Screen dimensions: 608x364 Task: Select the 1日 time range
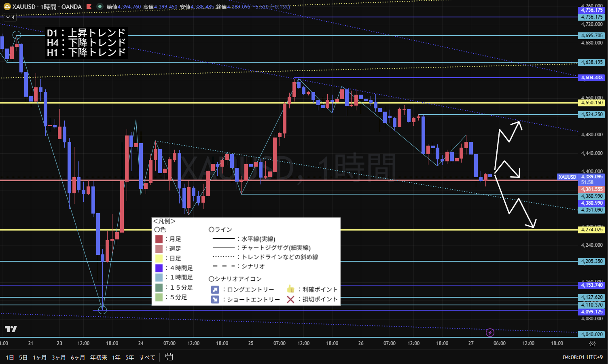(x=10, y=358)
